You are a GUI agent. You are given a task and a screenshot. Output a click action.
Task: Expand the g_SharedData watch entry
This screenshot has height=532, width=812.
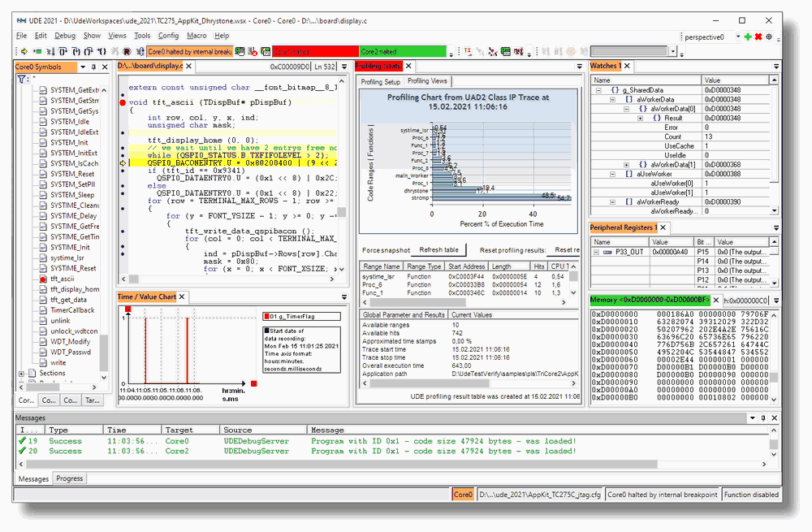coord(598,89)
